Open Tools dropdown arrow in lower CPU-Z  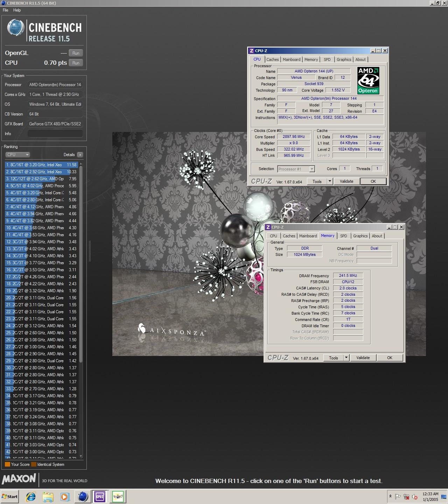(346, 358)
